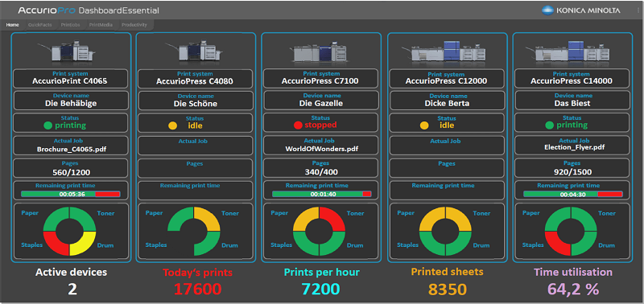Open the PrintJobs tab

click(x=71, y=25)
